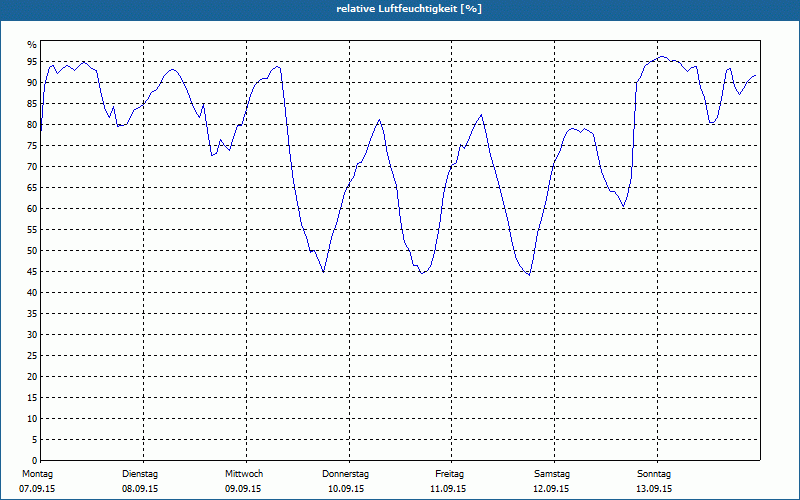Select the Donnerstag day label

click(345, 474)
